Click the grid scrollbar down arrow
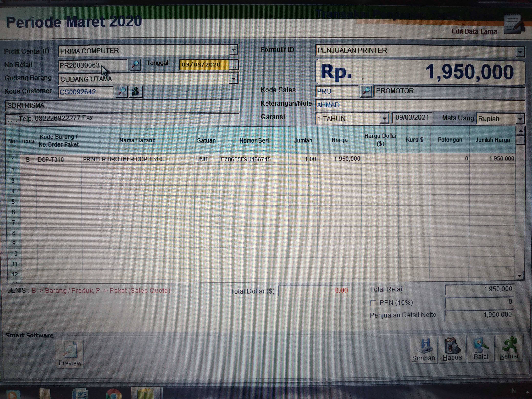 (x=520, y=276)
